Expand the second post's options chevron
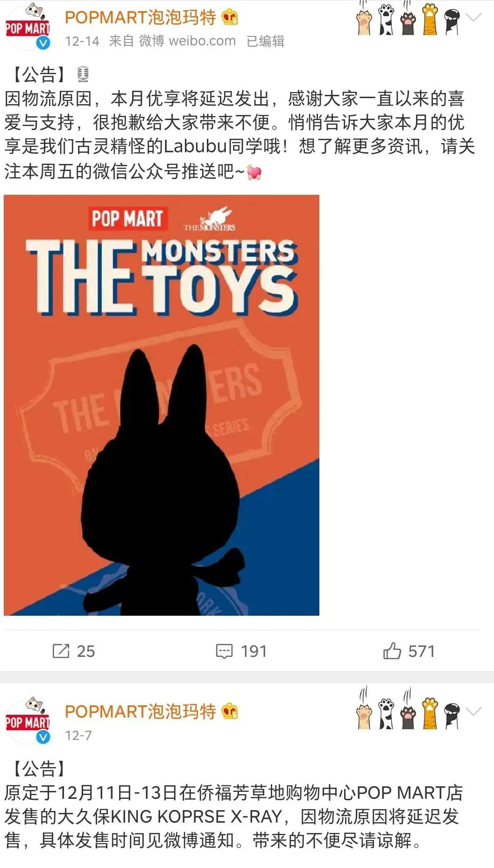 (473, 712)
